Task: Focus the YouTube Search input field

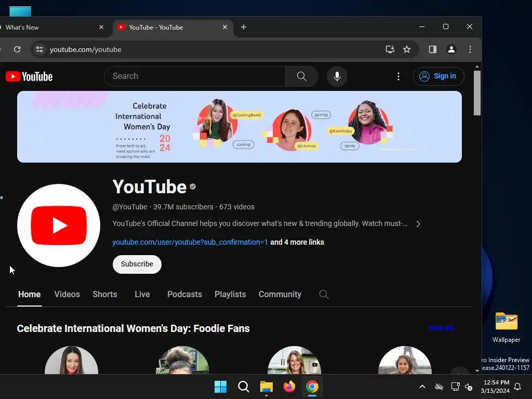Action: point(195,76)
